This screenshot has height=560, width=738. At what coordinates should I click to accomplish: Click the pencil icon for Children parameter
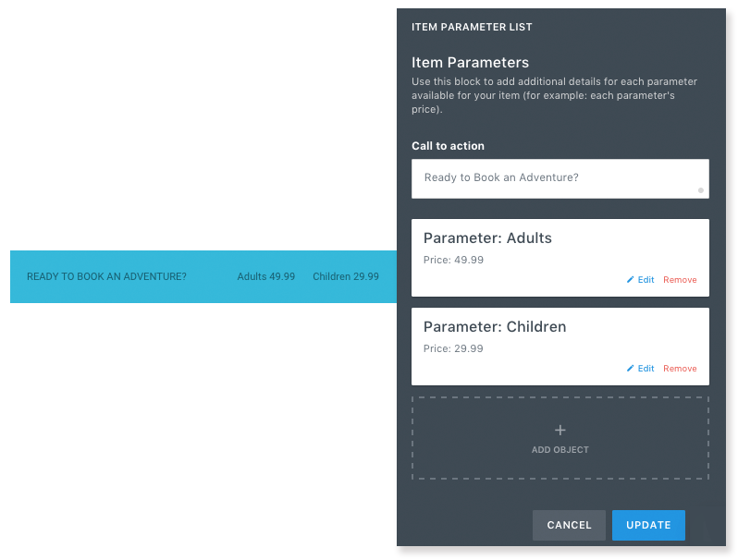630,369
